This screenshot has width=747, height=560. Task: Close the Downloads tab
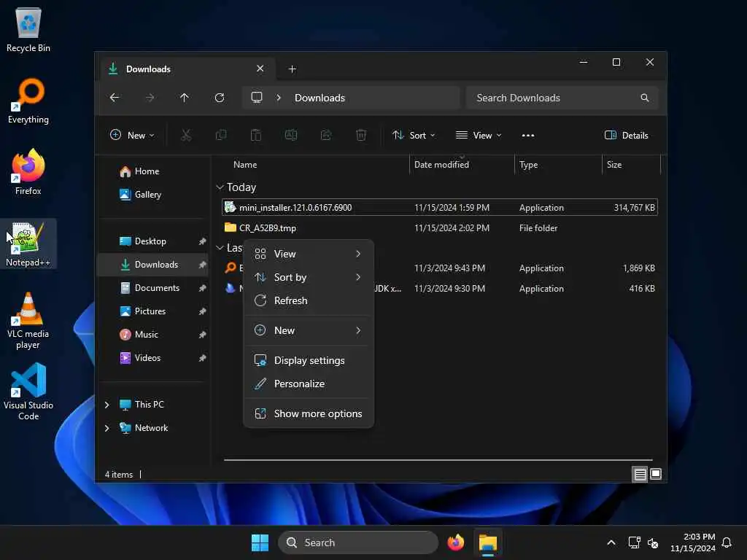[x=260, y=69]
